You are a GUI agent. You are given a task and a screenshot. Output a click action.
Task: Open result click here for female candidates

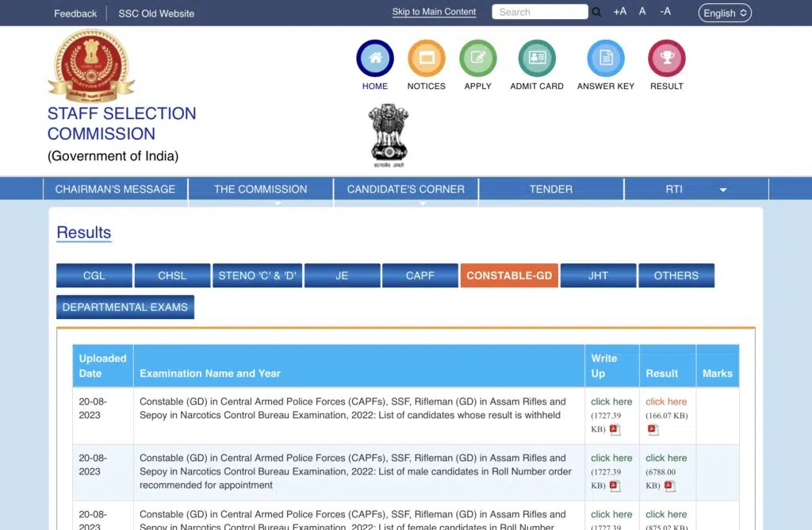click(x=666, y=514)
